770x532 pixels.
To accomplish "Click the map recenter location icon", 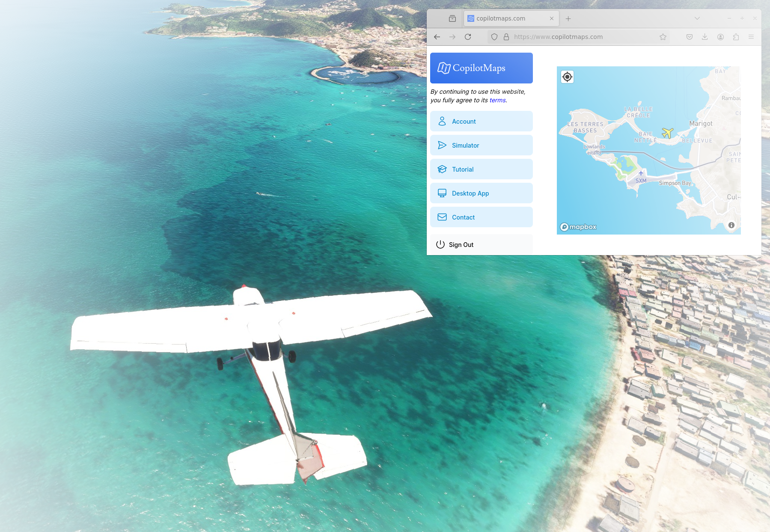I will tap(567, 77).
